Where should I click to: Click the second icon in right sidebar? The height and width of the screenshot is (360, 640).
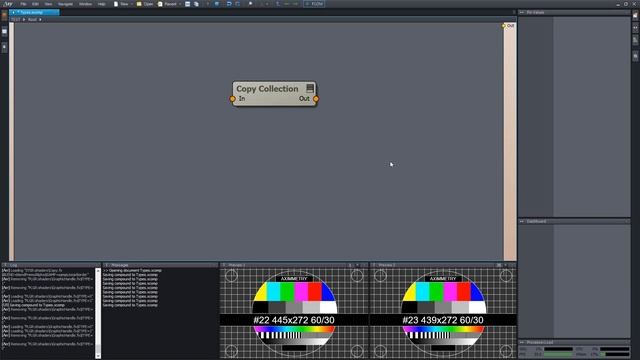[x=636, y=28]
